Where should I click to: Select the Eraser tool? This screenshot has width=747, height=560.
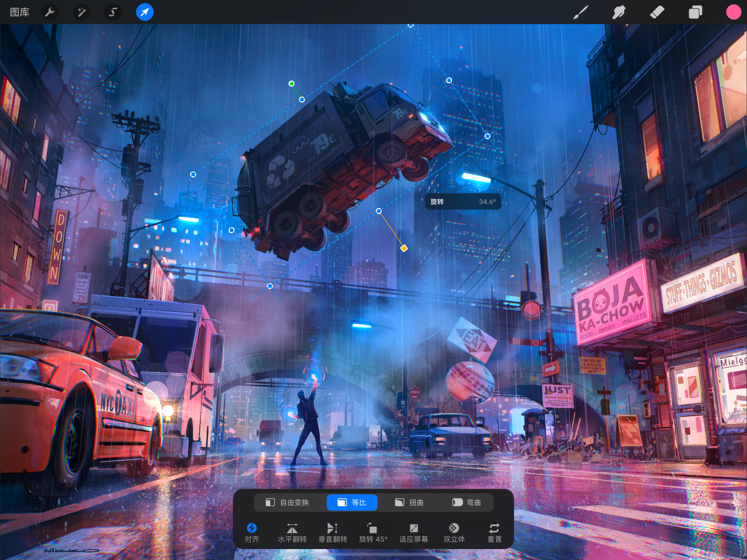657,12
